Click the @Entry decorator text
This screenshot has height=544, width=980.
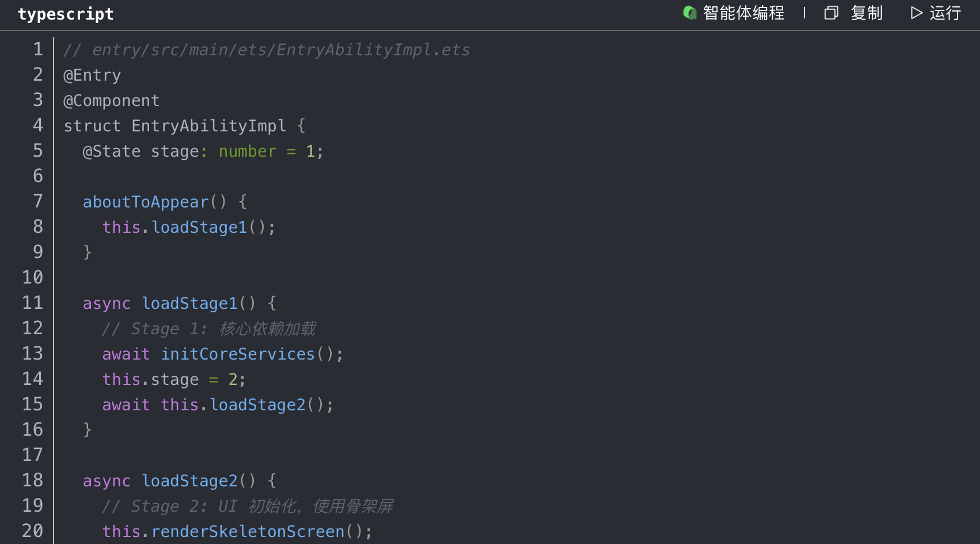coord(92,75)
